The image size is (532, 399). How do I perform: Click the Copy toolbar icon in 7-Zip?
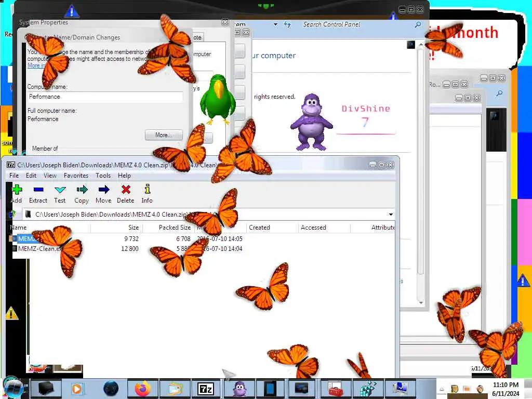82,193
